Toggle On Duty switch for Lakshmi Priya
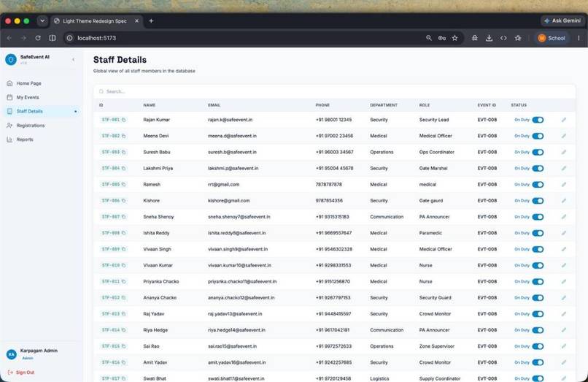This screenshot has width=588, height=382. point(538,168)
